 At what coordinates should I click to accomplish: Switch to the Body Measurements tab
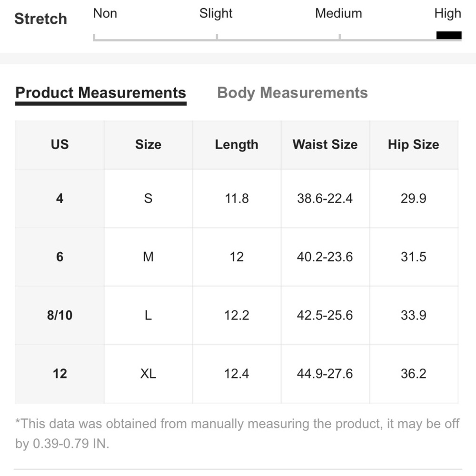point(292,93)
